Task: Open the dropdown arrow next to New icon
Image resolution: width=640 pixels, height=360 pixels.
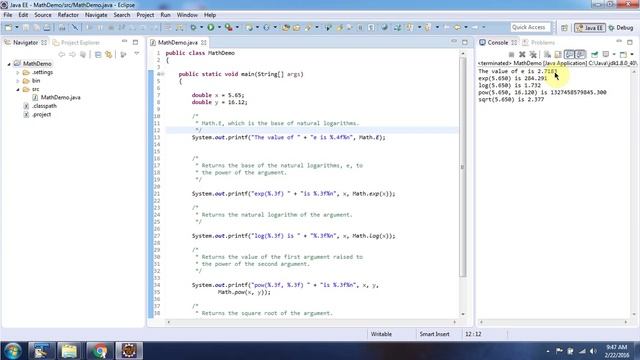Action: [x=16, y=27]
